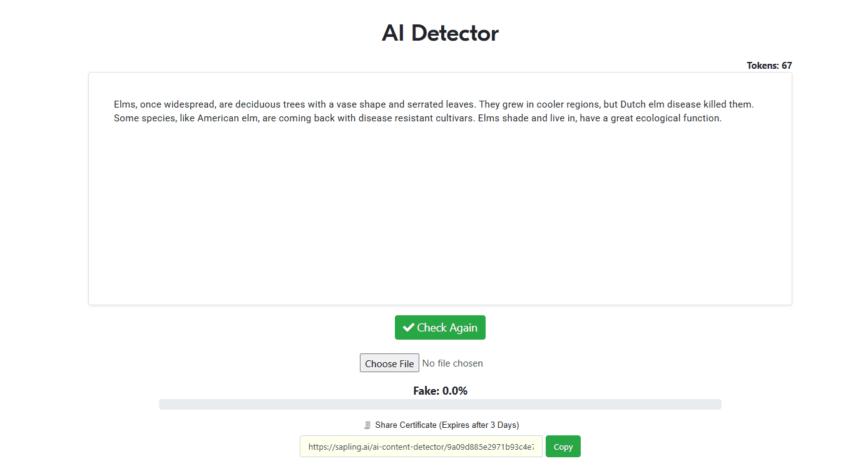Viewport: 868px width, 476px height.
Task: Open the Choose File picker
Action: tap(389, 363)
